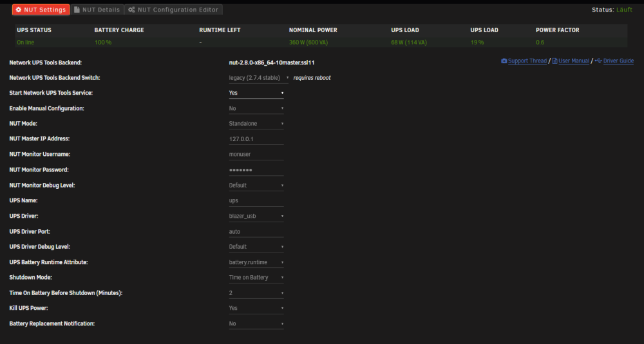The width and height of the screenshot is (644, 344).
Task: Click the 'POWER FACTOR' column header
Action: (x=557, y=30)
